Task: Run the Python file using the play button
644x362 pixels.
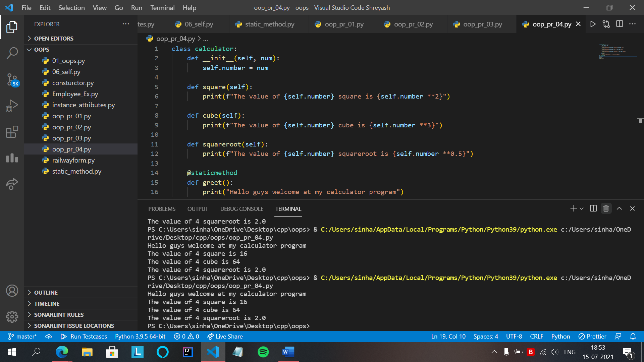Action: 593,24
